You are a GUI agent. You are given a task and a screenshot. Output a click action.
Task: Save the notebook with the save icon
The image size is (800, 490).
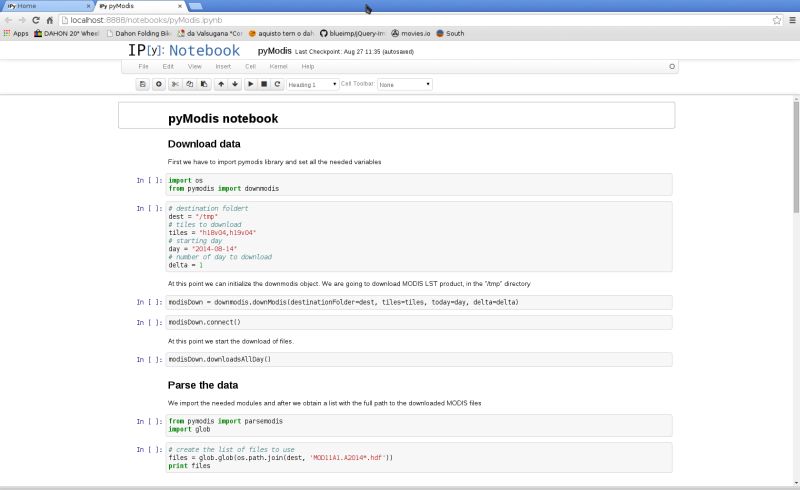(142, 84)
